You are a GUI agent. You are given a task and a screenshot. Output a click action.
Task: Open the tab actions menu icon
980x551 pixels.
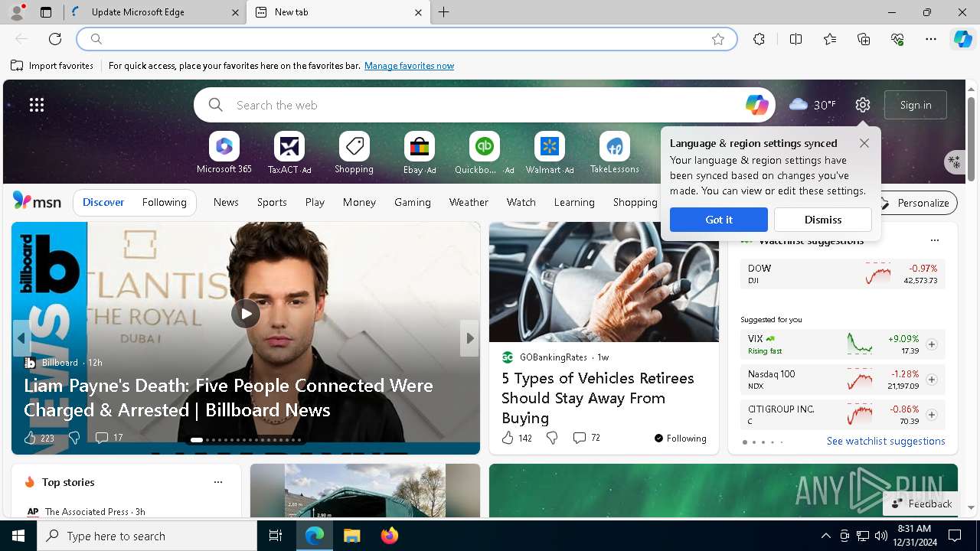tap(46, 12)
